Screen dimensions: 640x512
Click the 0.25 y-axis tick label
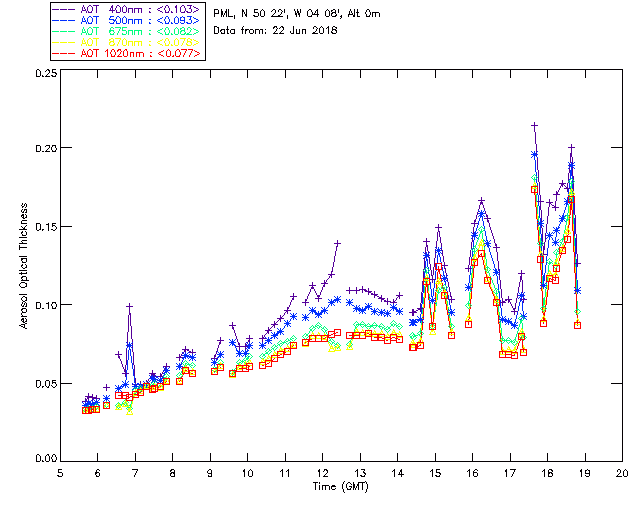coord(45,73)
